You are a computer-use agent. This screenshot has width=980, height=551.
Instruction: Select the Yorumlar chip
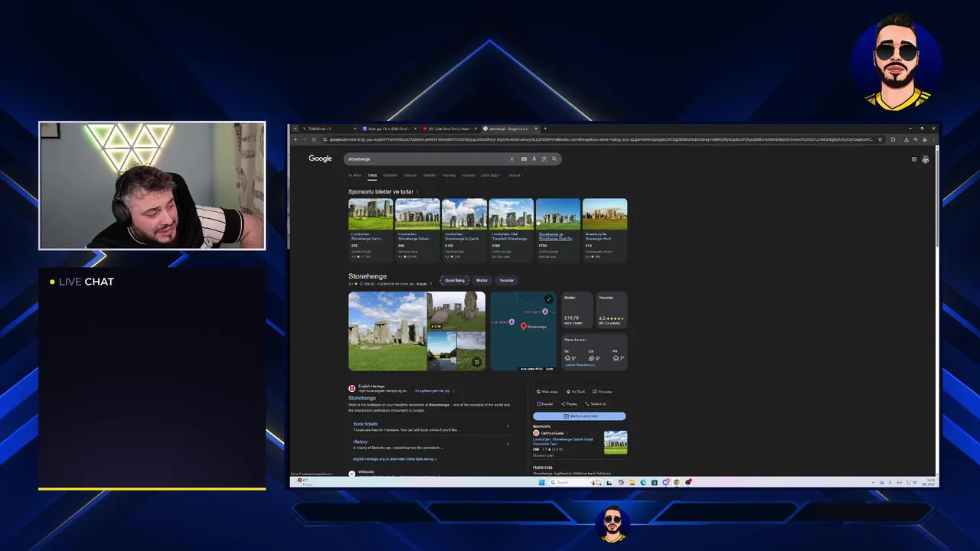click(507, 280)
